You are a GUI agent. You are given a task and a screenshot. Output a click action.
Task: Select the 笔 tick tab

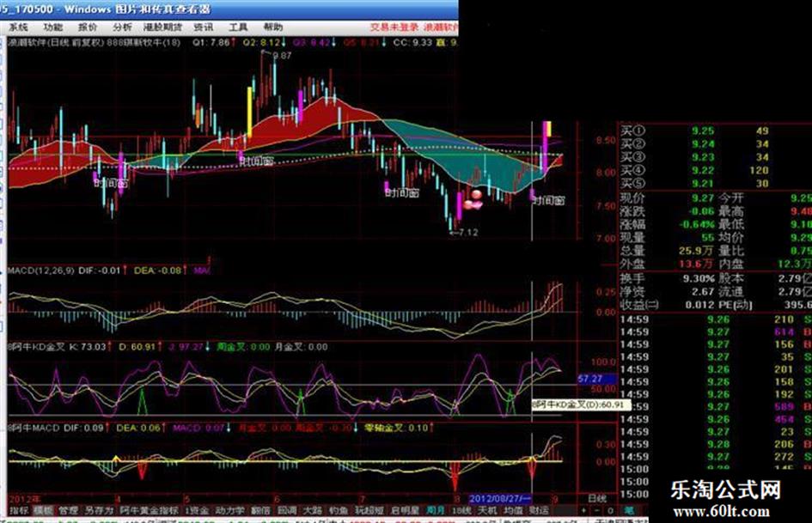pyautogui.click(x=629, y=511)
